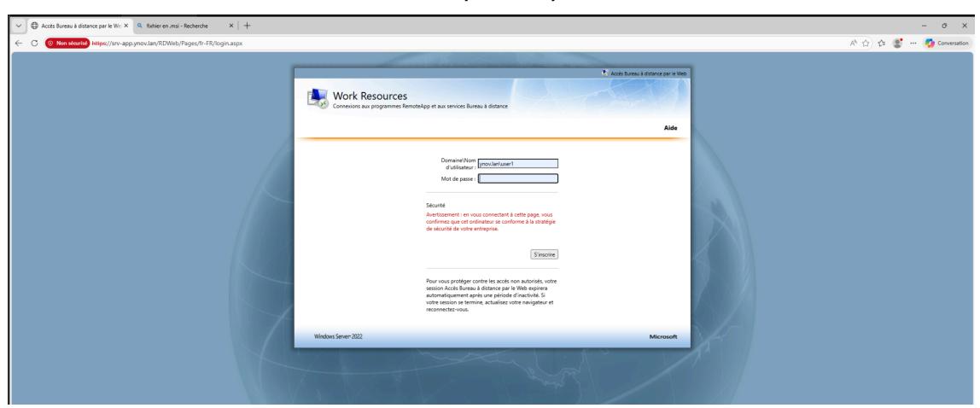
Task: Close the 'fichier en .msi - Recherche' tab
Action: (x=231, y=26)
